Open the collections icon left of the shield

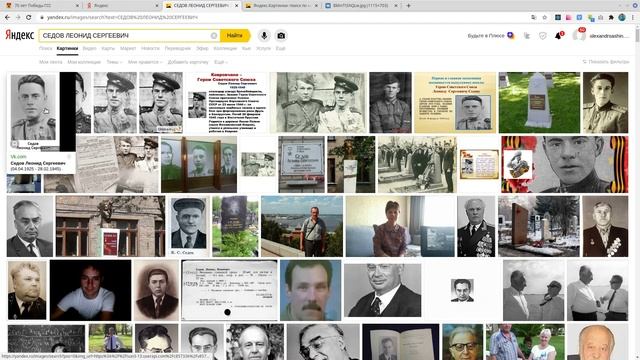pyautogui.click(x=527, y=36)
